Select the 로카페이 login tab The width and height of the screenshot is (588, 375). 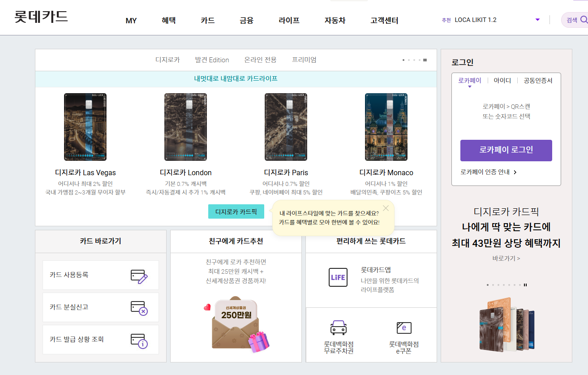pos(469,81)
